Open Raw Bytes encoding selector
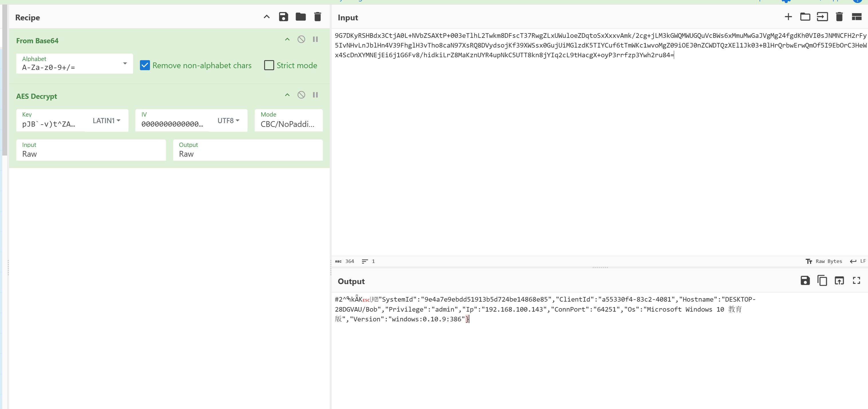 [824, 261]
